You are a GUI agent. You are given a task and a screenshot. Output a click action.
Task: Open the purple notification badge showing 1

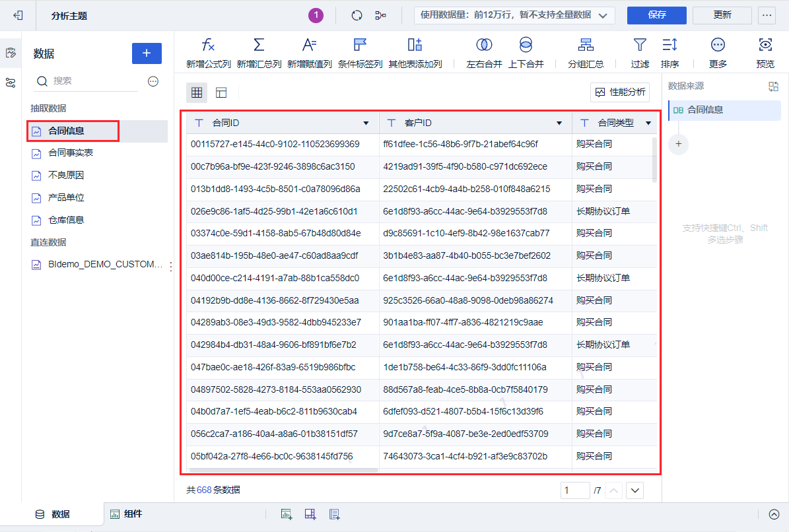click(x=316, y=15)
